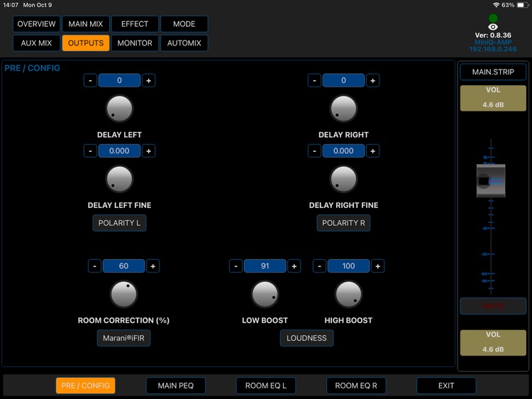The height and width of the screenshot is (399, 532).
Task: Click the DELAY RIGHT rotary knob
Action: point(344,109)
